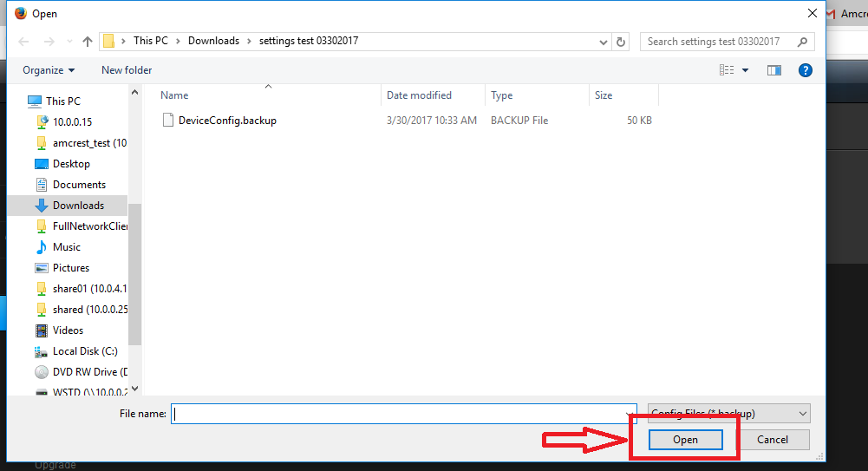Click the Desktop icon in sidebar
The width and height of the screenshot is (868, 471).
click(x=42, y=164)
